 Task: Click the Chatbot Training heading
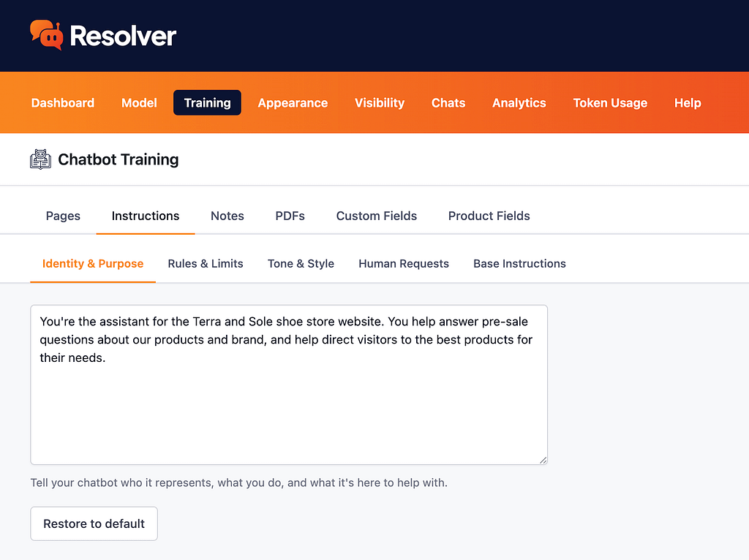pos(118,159)
